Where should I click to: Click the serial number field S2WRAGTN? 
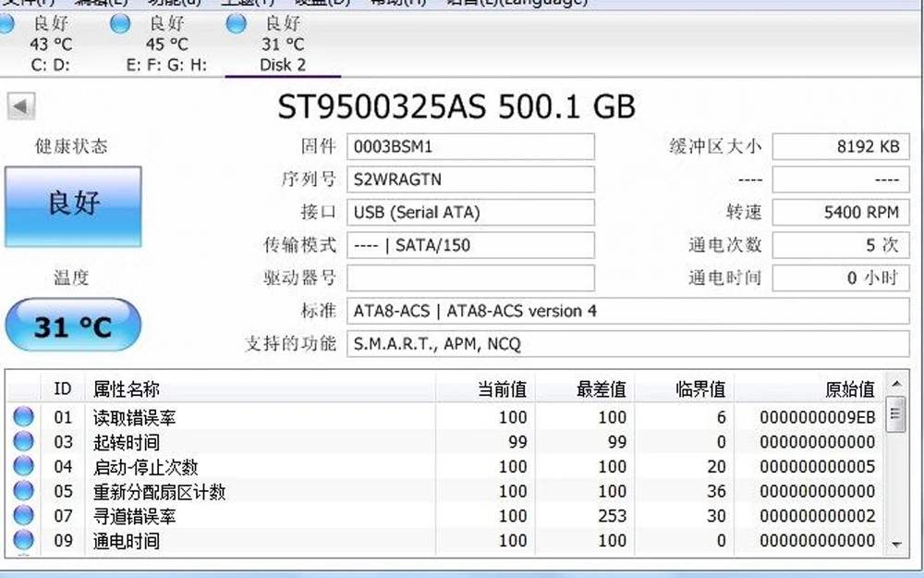coord(470,179)
